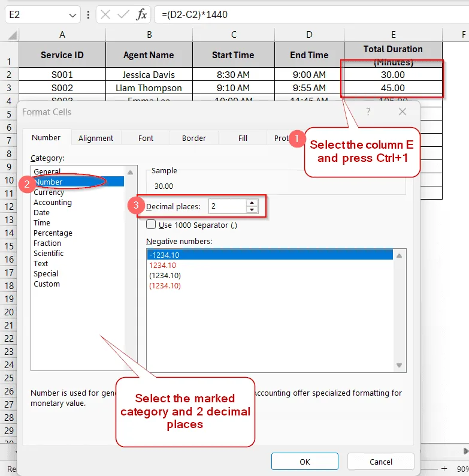Select column E header
The image size is (469, 476).
coord(393,35)
